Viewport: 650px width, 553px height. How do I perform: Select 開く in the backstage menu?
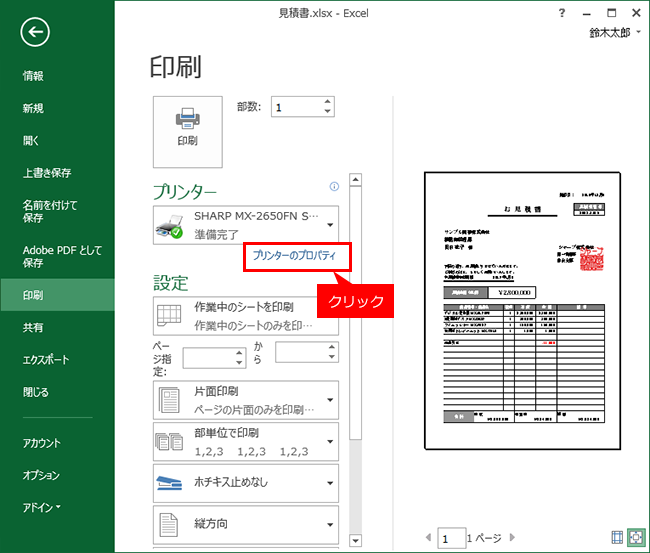(31, 141)
